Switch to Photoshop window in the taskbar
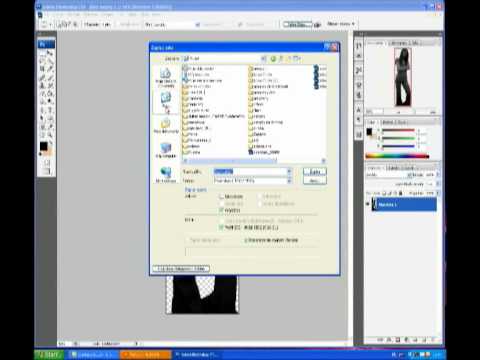This screenshot has height=360, width=480. pyautogui.click(x=197, y=355)
